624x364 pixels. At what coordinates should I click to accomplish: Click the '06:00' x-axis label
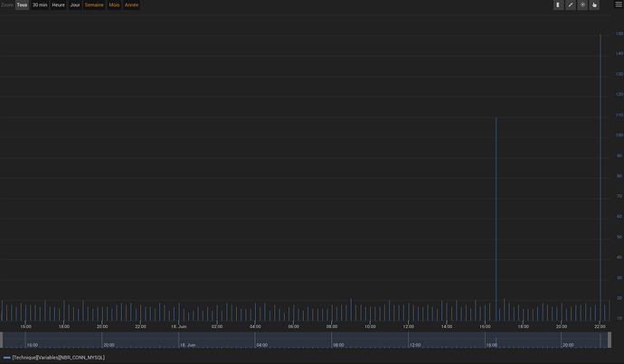pos(294,327)
